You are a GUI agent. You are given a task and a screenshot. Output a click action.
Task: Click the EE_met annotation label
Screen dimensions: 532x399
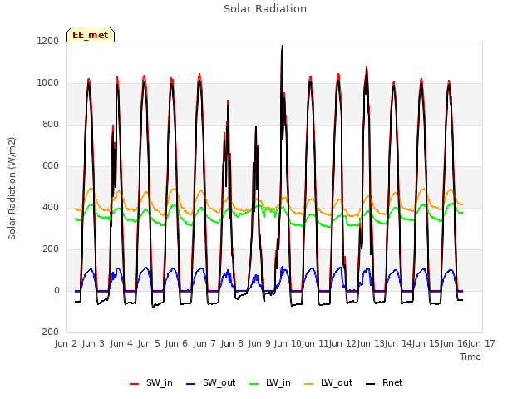click(91, 35)
